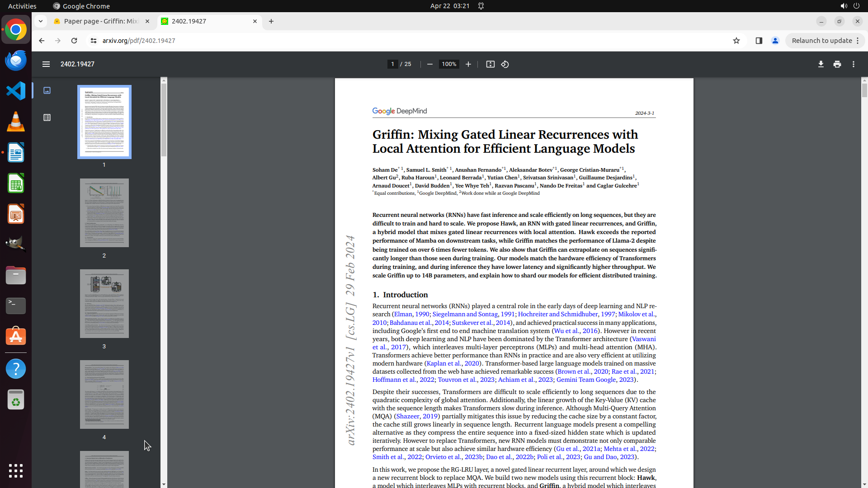Click the fit to page icon
868x488 pixels.
click(x=491, y=64)
